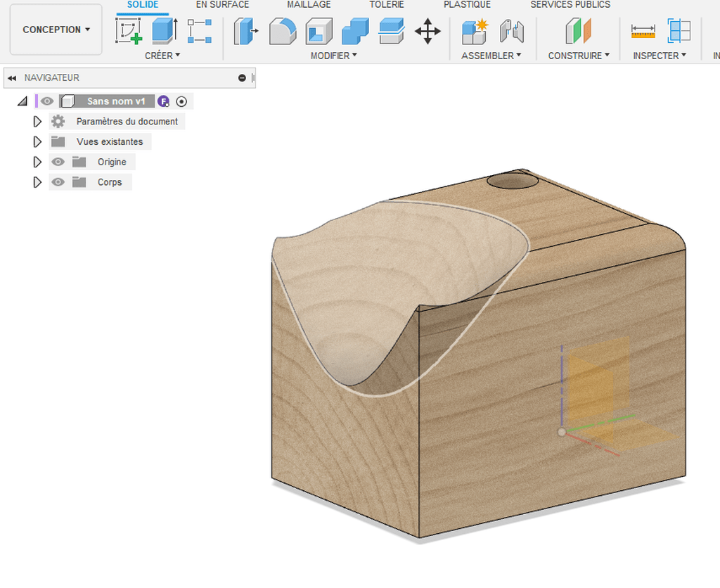Select the Corps label in browser

110,182
